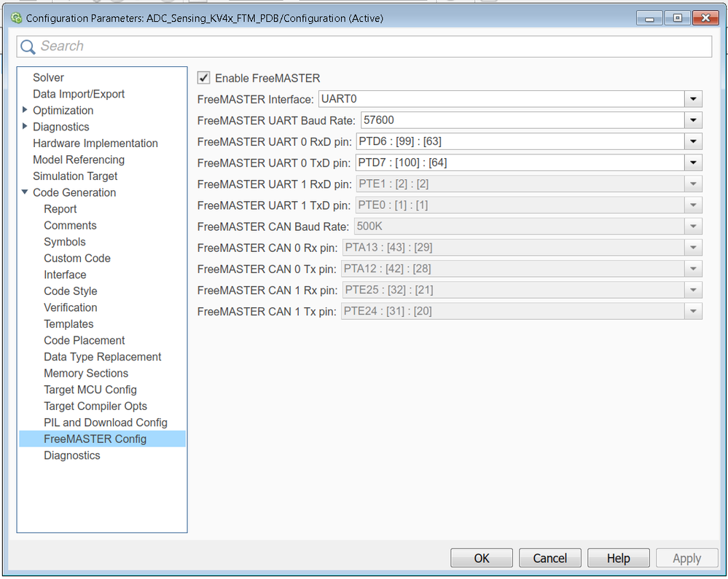Select PIL and Download Config
This screenshot has height=579, width=728.
click(105, 422)
